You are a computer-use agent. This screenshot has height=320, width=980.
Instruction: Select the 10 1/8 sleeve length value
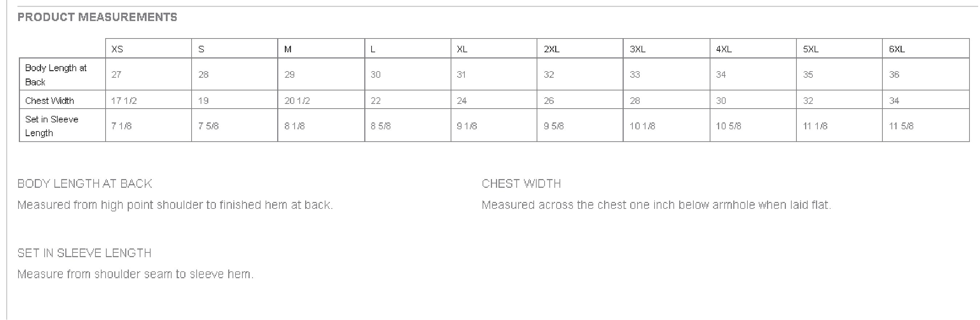[642, 126]
